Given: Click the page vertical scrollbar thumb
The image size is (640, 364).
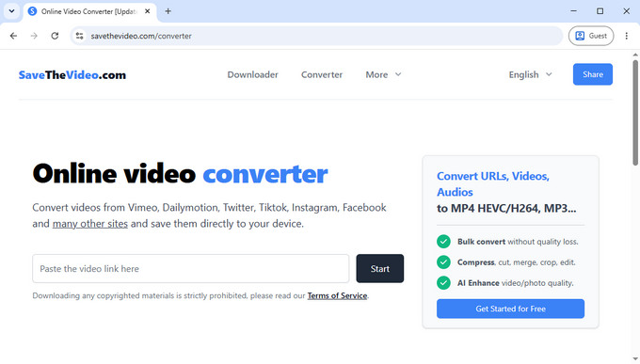Looking at the screenshot, I should click(x=635, y=113).
